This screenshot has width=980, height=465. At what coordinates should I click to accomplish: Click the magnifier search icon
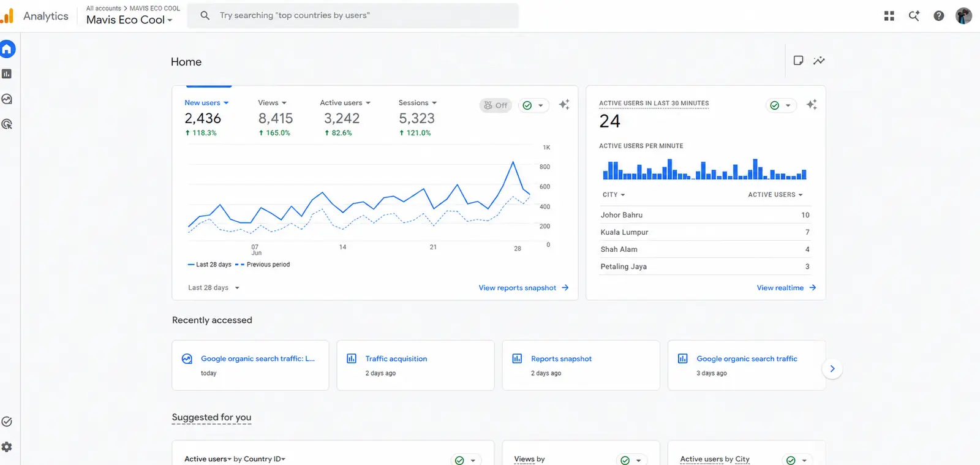click(205, 15)
